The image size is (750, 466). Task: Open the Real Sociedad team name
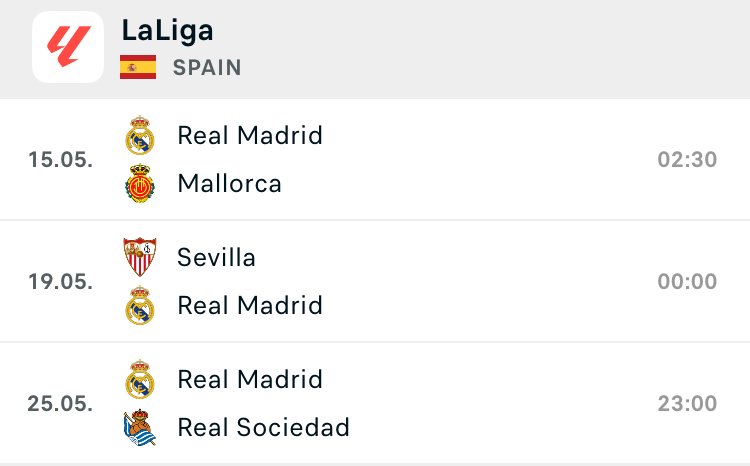(x=264, y=427)
